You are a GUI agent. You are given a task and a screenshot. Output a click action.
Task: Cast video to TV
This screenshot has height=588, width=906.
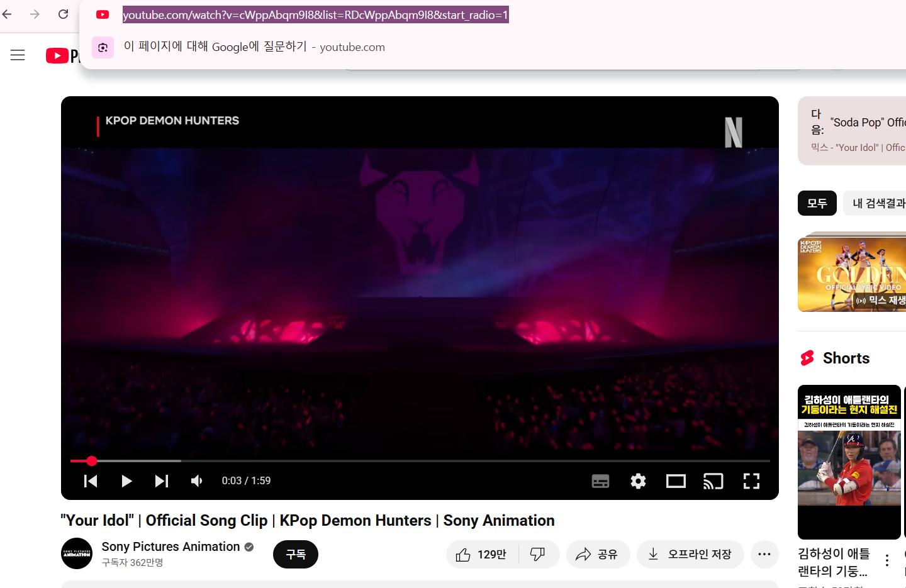point(713,482)
